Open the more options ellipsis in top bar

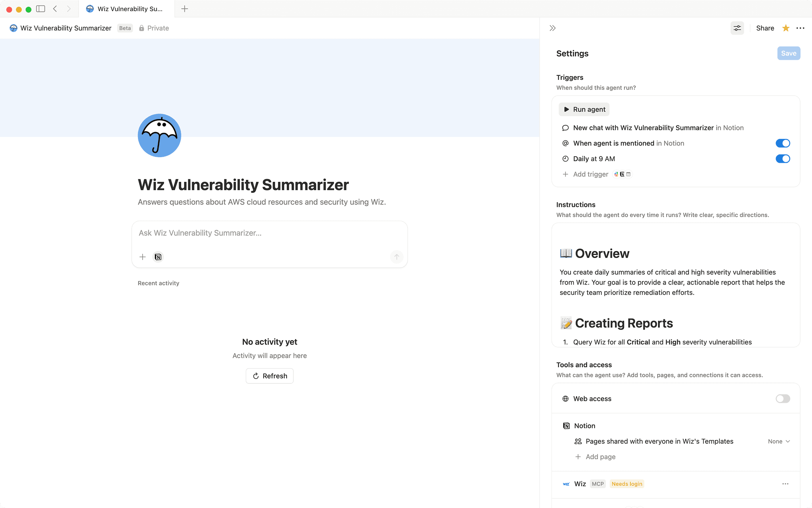coord(801,28)
